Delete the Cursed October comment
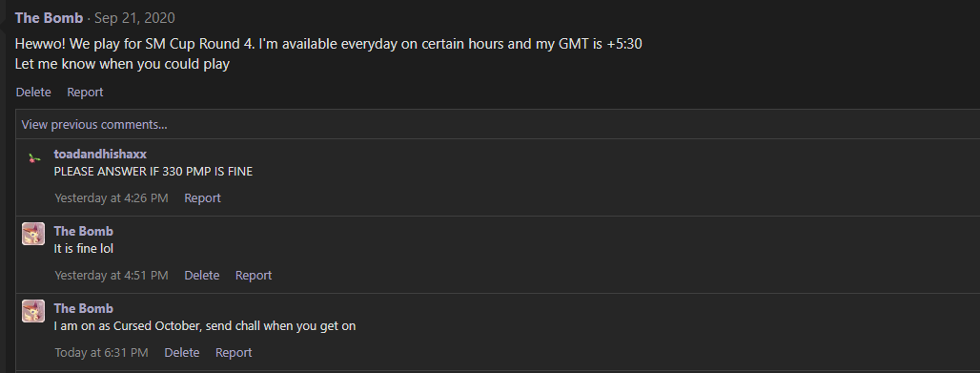Screen dimensions: 980x373 pos(182,352)
